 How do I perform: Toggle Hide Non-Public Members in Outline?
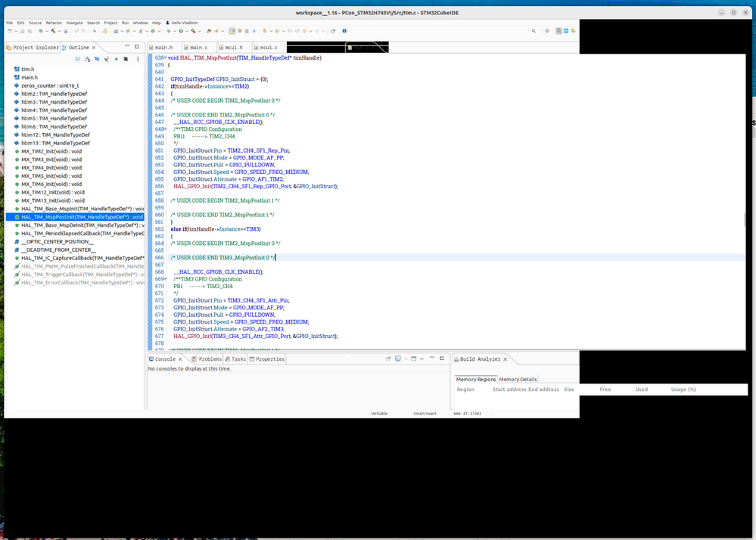[x=116, y=59]
